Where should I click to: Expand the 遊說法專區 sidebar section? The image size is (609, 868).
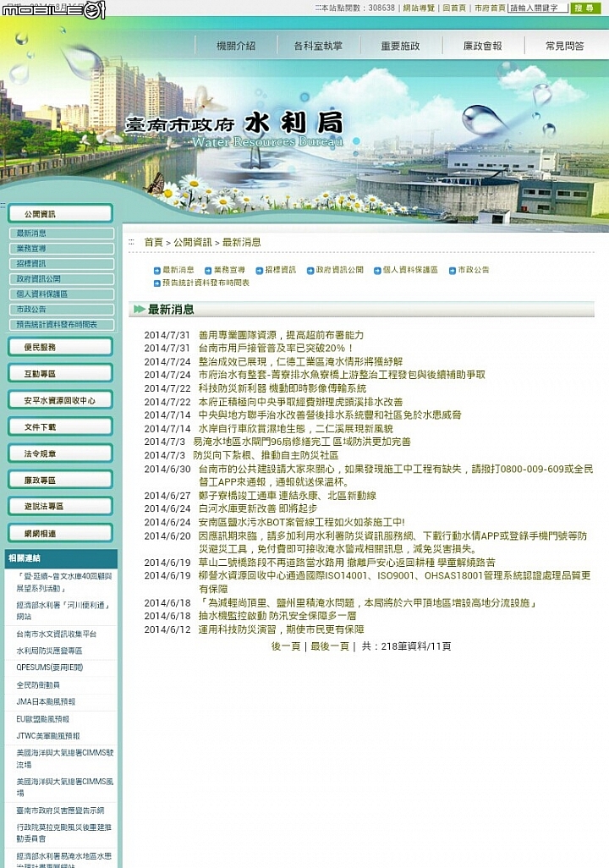coord(60,507)
